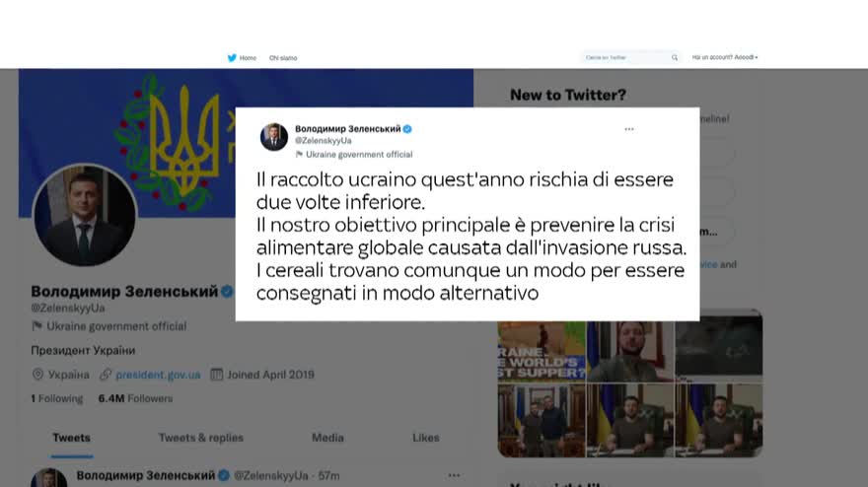Screen dimensions: 868x487
Task: Click the search magnifier icon
Action: [x=675, y=57]
